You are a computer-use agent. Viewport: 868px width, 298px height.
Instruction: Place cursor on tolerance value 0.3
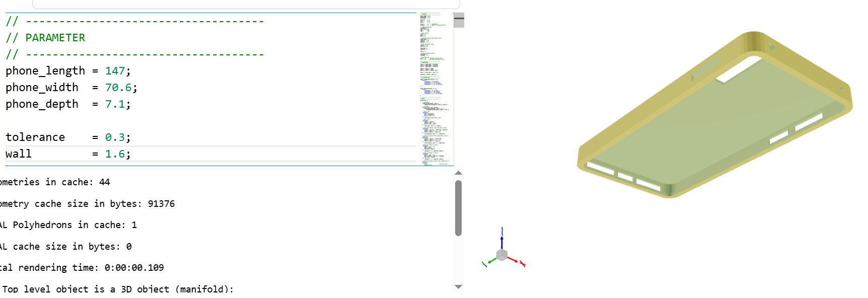115,137
